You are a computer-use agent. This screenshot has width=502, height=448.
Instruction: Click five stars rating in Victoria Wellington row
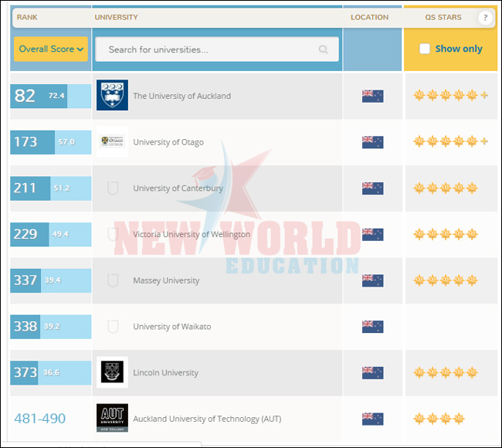pyautogui.click(x=446, y=234)
